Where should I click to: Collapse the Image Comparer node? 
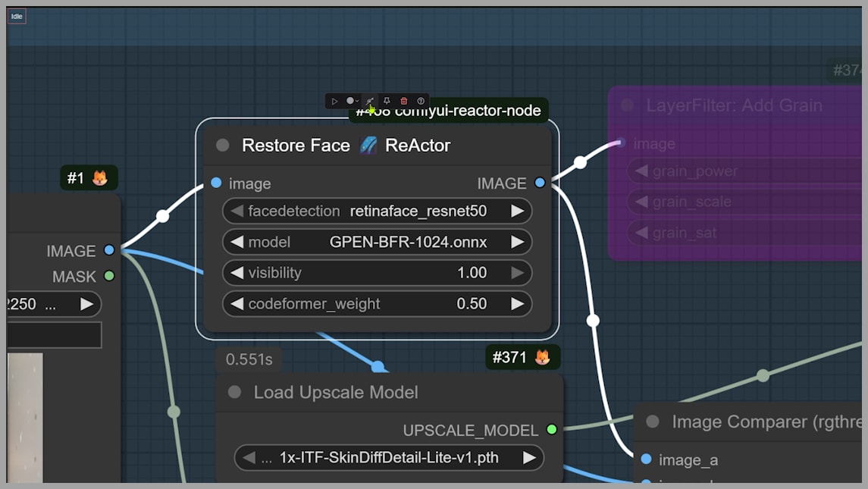click(653, 422)
